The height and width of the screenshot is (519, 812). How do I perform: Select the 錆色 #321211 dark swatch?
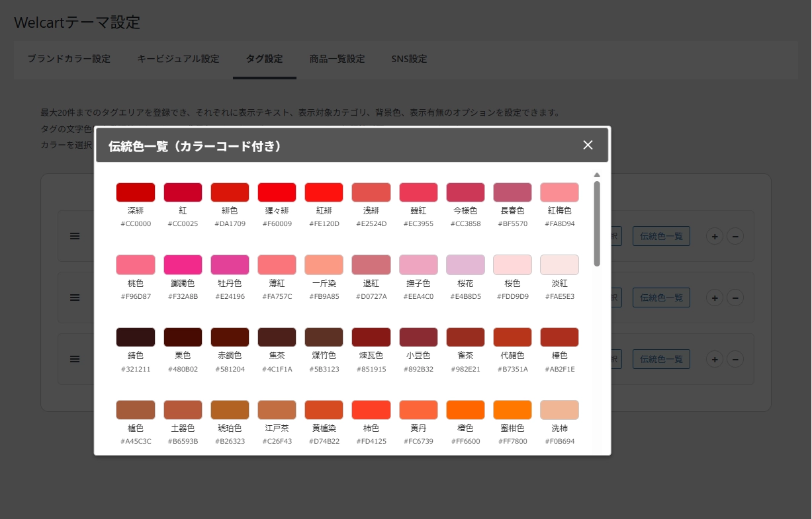[135, 337]
